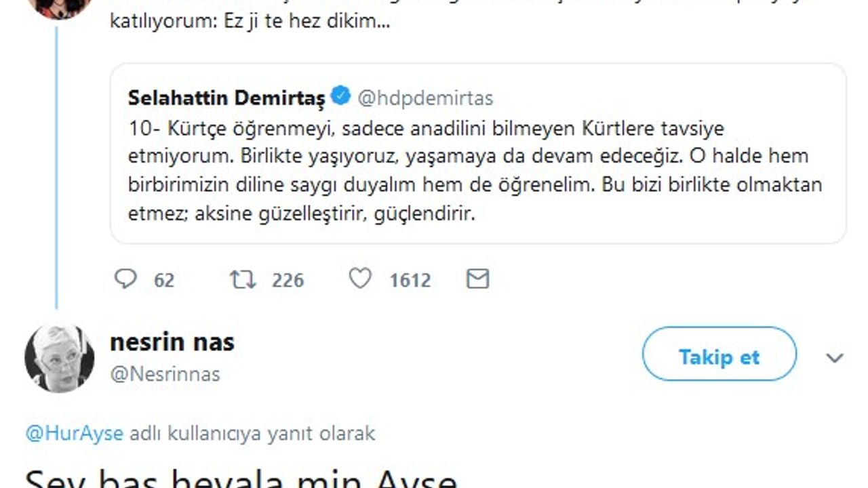868x488 pixels.
Task: Click the blue verified badge beside Selahattin Demirtaş
Action: [340, 97]
